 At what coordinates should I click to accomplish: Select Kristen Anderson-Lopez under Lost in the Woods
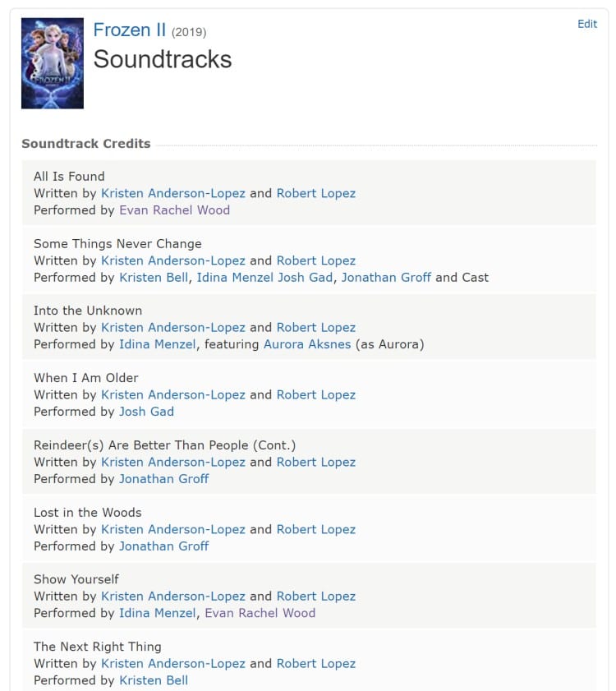coord(172,530)
